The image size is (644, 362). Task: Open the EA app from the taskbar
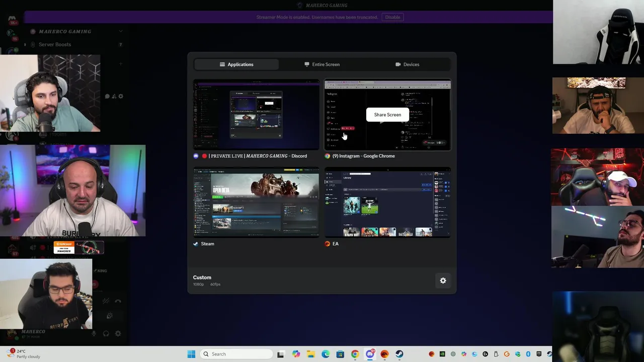[x=384, y=354]
